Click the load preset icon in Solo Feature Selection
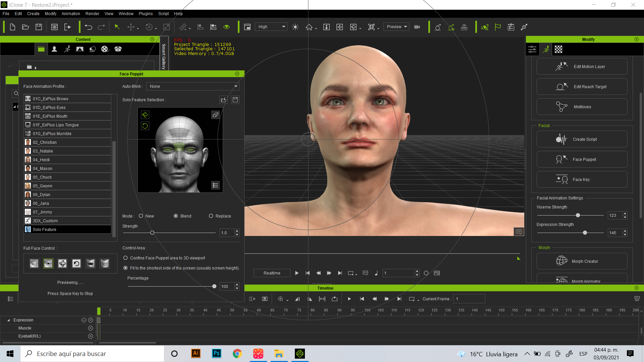This screenshot has width=644, height=362. coord(223,100)
